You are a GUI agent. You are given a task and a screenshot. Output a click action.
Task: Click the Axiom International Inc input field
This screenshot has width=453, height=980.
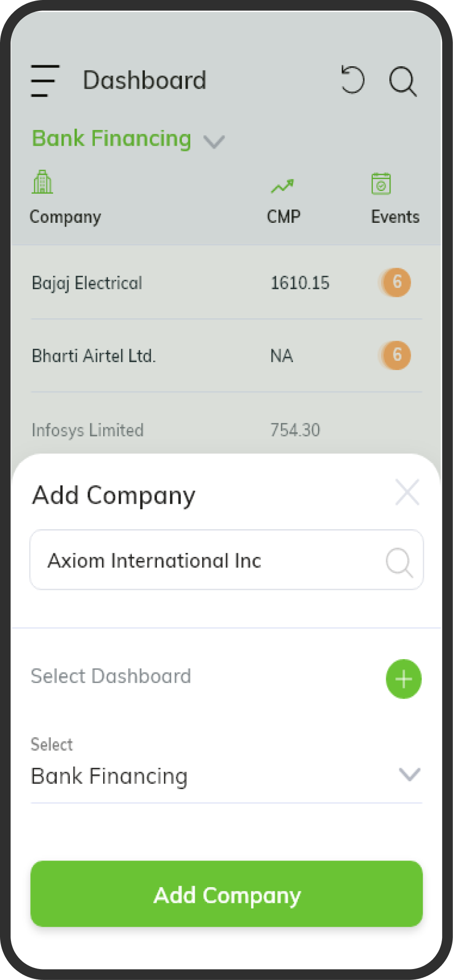pyautogui.click(x=226, y=560)
